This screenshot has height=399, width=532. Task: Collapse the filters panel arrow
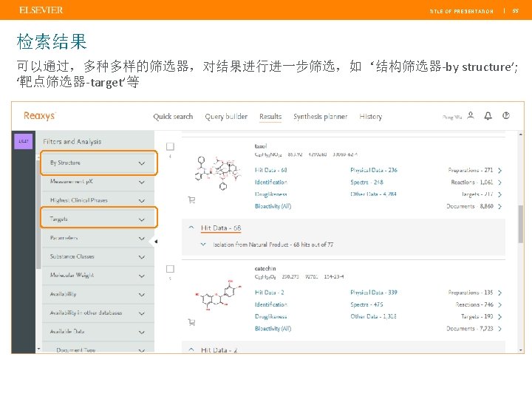pos(154,242)
